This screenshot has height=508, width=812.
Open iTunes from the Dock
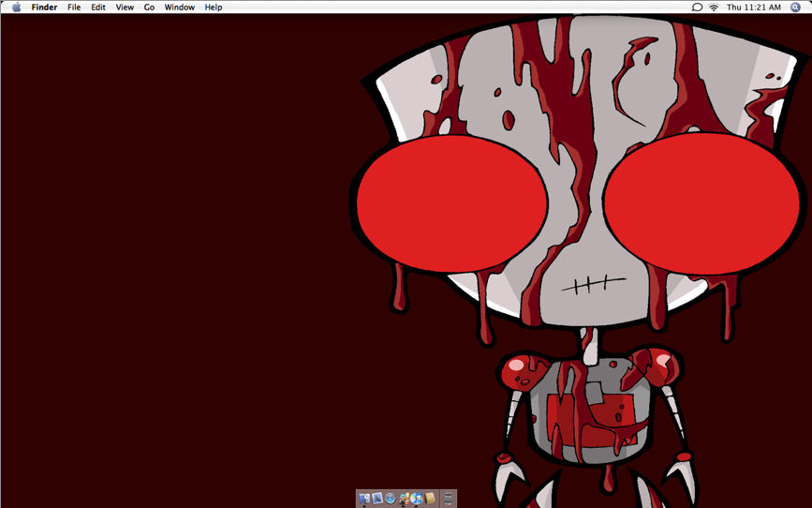(x=417, y=498)
